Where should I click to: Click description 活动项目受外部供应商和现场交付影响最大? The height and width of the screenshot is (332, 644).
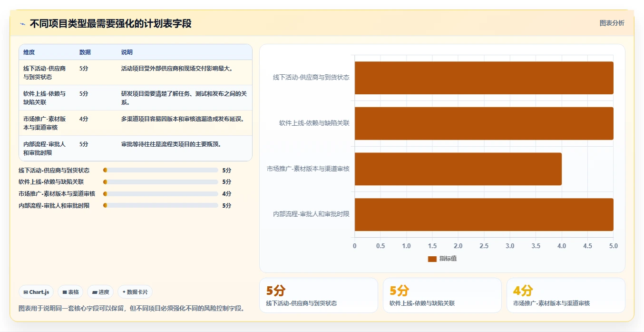[x=177, y=68]
